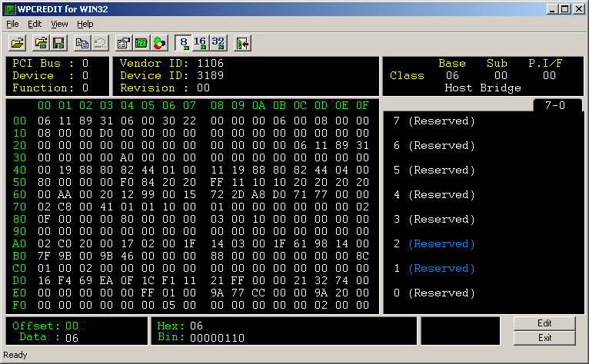The height and width of the screenshot is (364, 589).
Task: Select value D0 in row 10 column 03
Action: pos(106,133)
